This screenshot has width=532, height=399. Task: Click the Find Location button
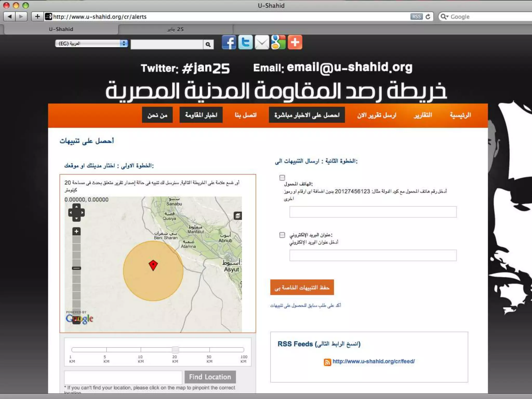click(x=210, y=377)
